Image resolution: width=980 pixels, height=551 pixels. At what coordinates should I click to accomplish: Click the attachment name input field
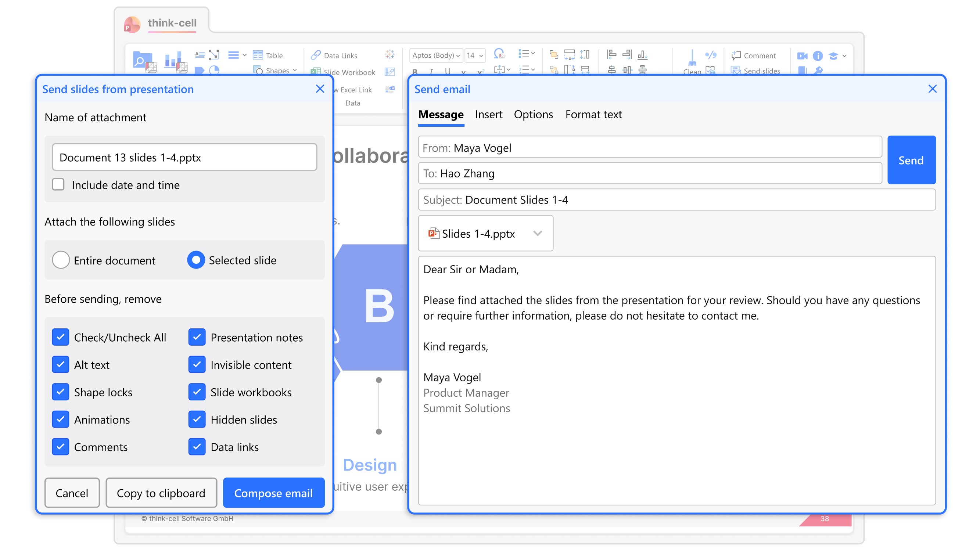point(184,157)
